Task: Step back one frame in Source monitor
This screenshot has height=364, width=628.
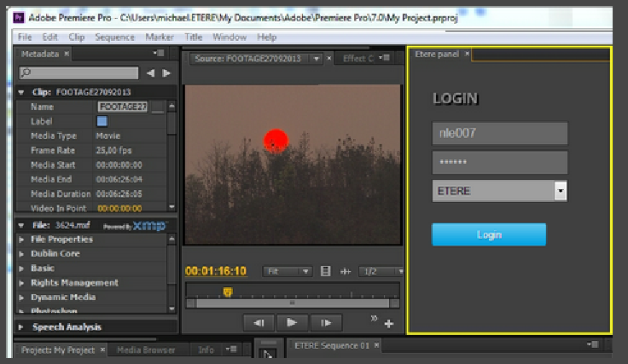Action: [259, 322]
